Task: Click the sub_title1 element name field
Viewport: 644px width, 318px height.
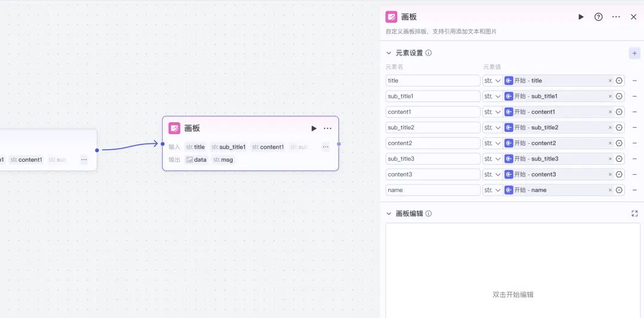Action: (433, 96)
